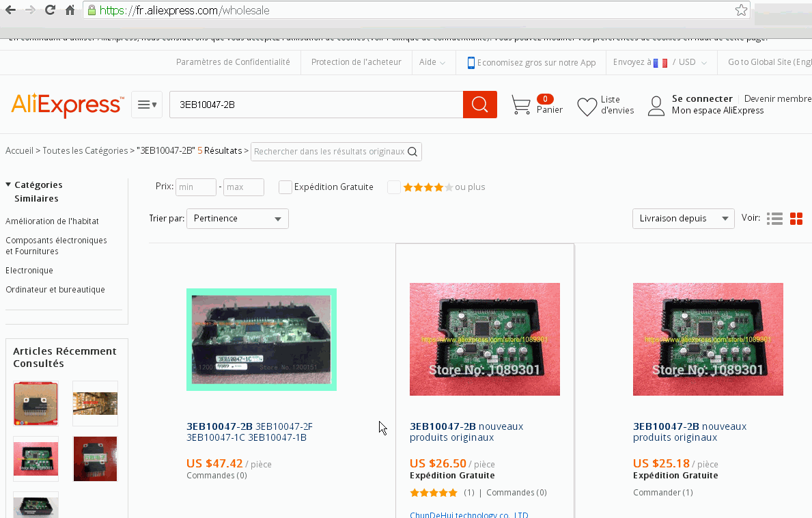Click the AliExpress logo
Image resolution: width=812 pixels, height=518 pixels.
point(68,105)
